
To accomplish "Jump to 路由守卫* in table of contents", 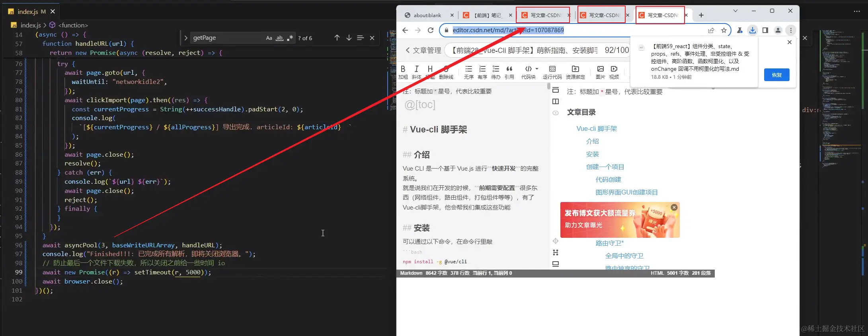I will click(610, 243).
